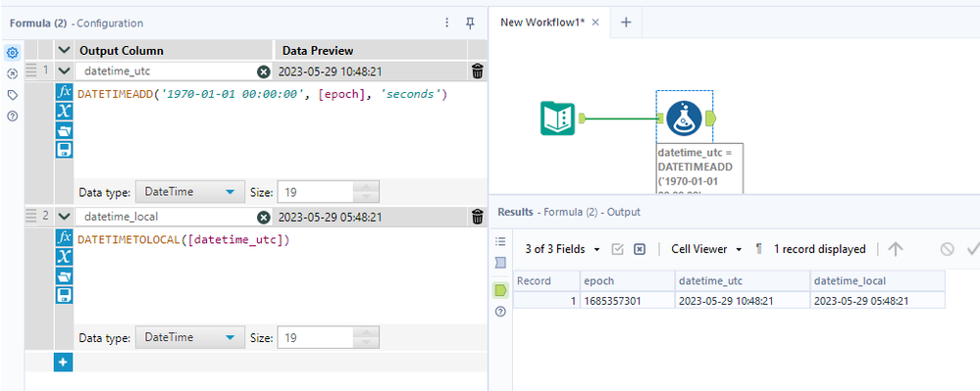The height and width of the screenshot is (391, 980).
Task: Open functions list for datetime_local expression
Action: (x=64, y=238)
